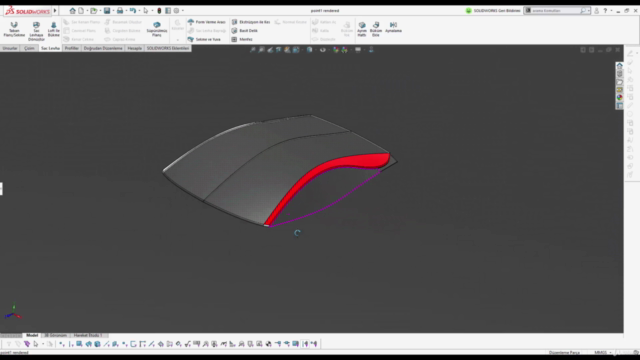Open File Explorer folder icon in task pane
Image resolution: width=640 pixels, height=360 pixels.
coord(620,82)
